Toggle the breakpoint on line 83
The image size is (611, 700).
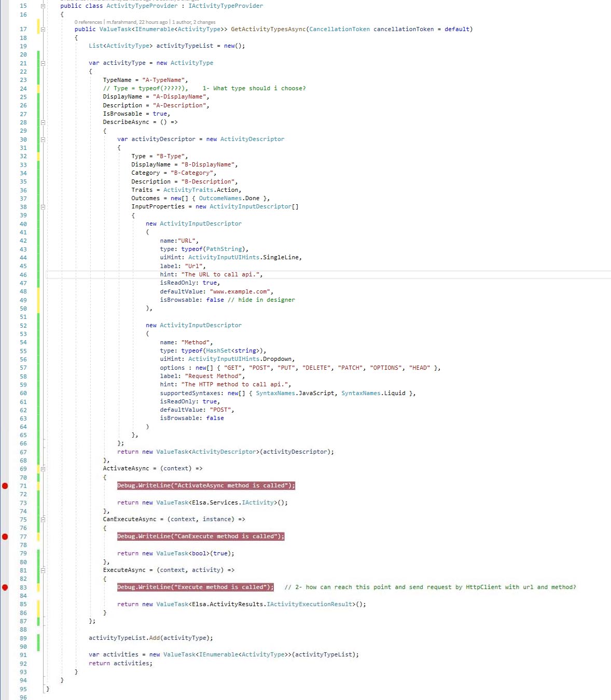[5, 586]
